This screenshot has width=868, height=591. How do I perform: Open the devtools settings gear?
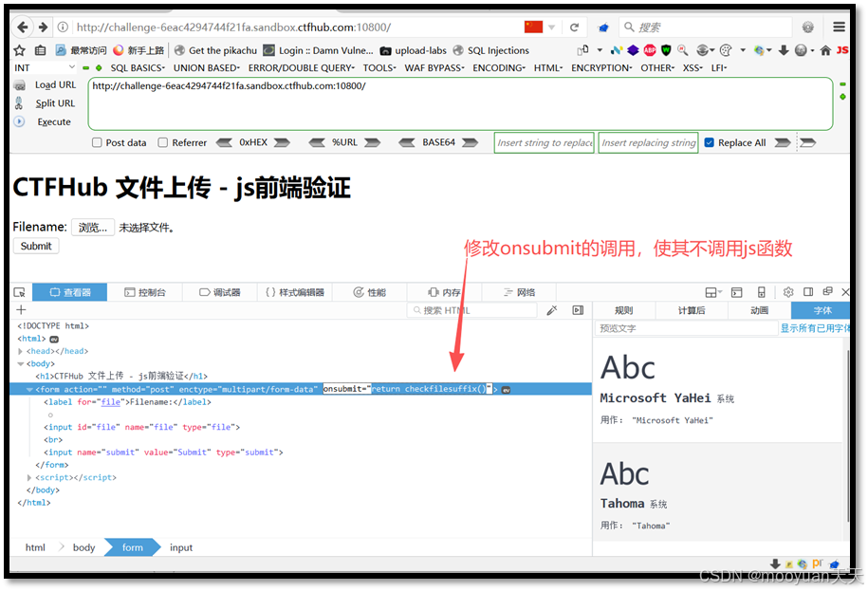tap(786, 292)
